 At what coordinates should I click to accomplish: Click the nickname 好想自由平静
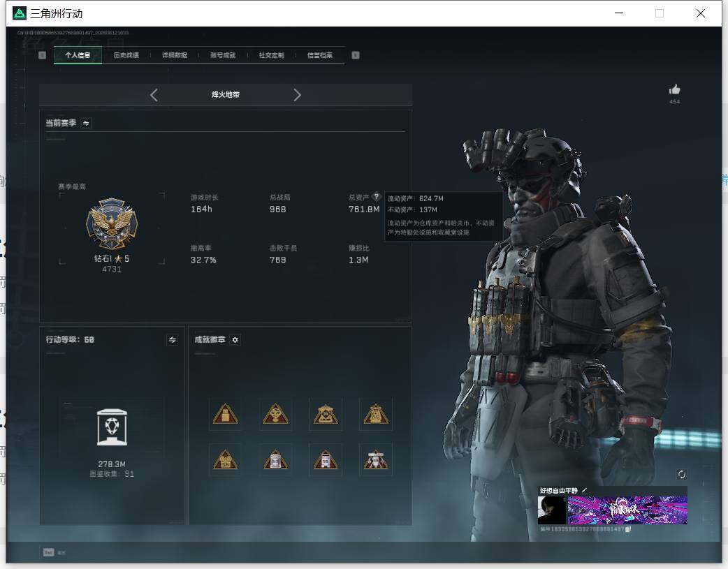pyautogui.click(x=559, y=491)
